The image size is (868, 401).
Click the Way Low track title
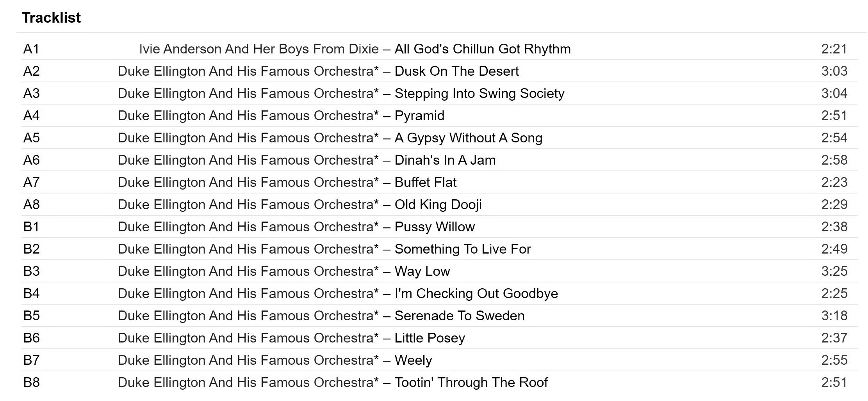pos(422,271)
